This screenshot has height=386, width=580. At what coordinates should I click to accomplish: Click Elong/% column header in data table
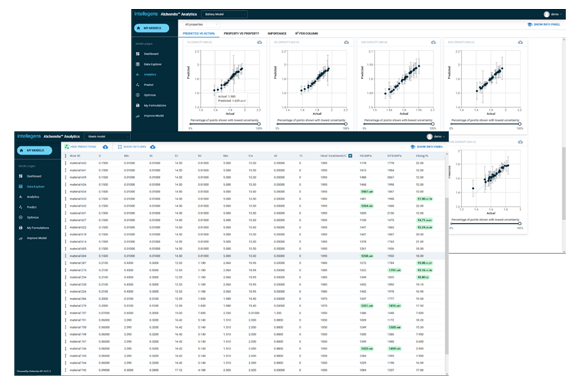tap(422, 156)
